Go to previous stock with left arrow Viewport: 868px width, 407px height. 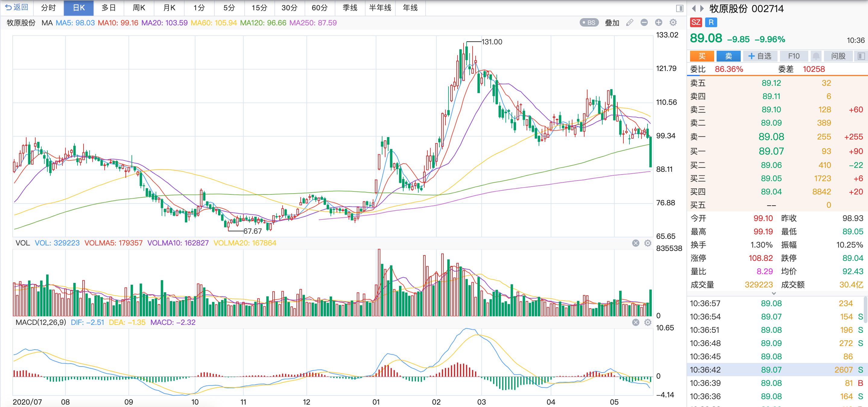click(693, 8)
